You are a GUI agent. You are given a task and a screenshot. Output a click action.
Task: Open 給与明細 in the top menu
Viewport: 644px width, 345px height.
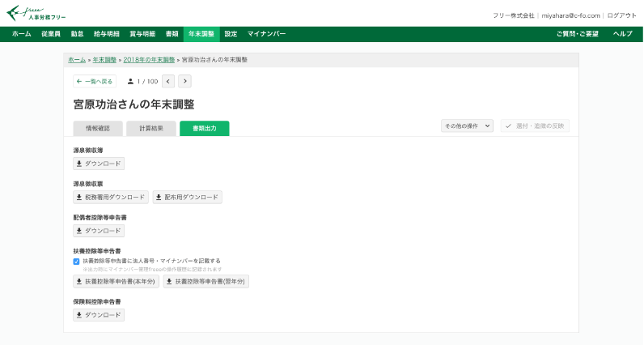(x=106, y=34)
